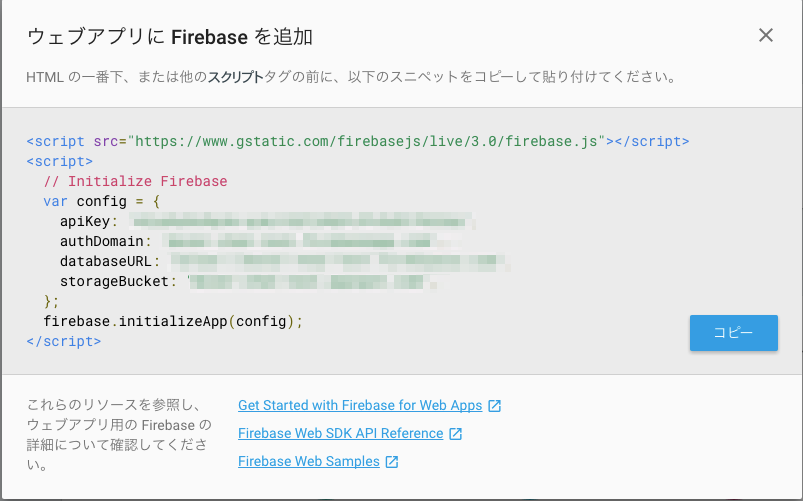Open Get Started with Firebase for Web Apps link
Viewport: 803px width, 501px height.
360,405
